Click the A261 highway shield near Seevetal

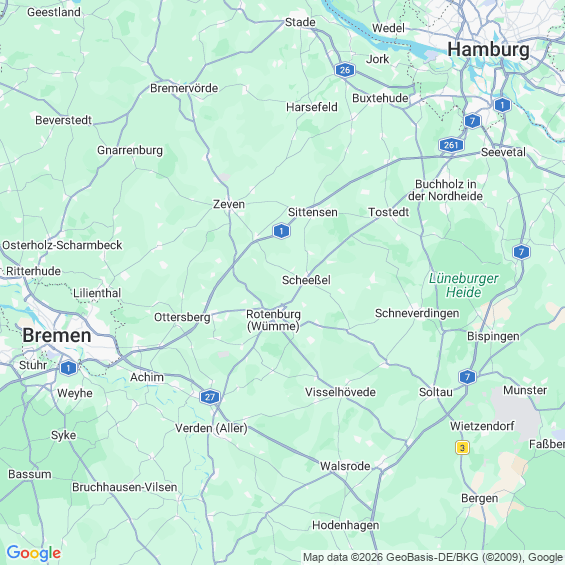(451, 145)
